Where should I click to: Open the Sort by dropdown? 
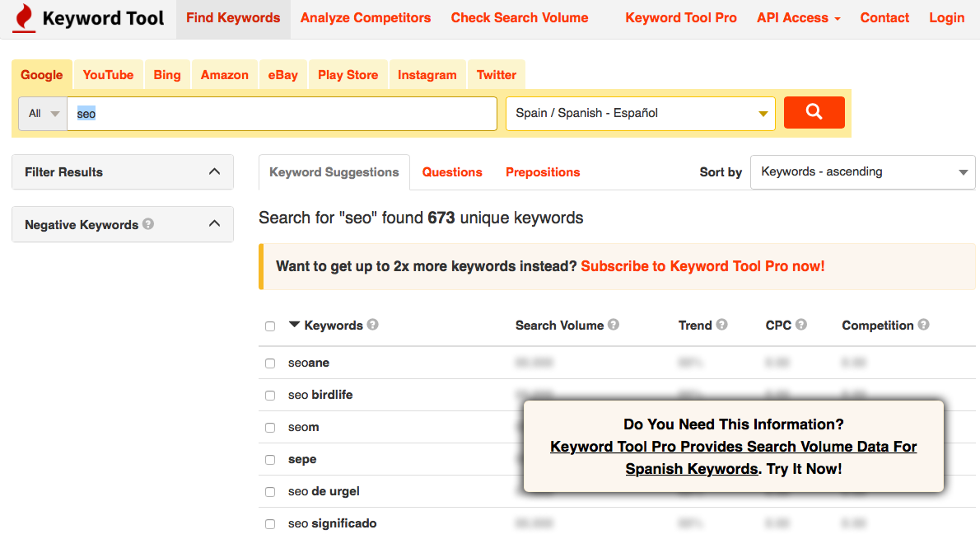tap(862, 172)
